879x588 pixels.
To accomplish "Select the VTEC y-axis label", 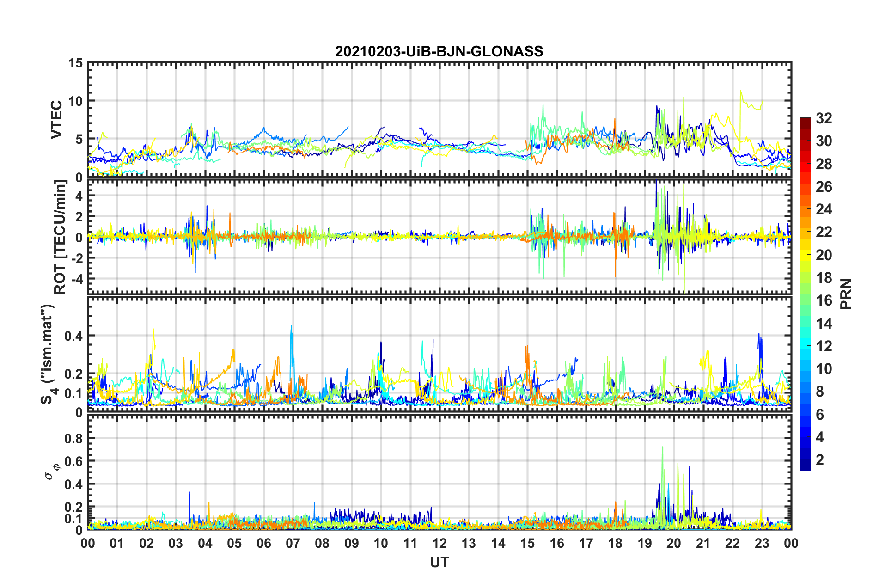I will pos(56,119).
